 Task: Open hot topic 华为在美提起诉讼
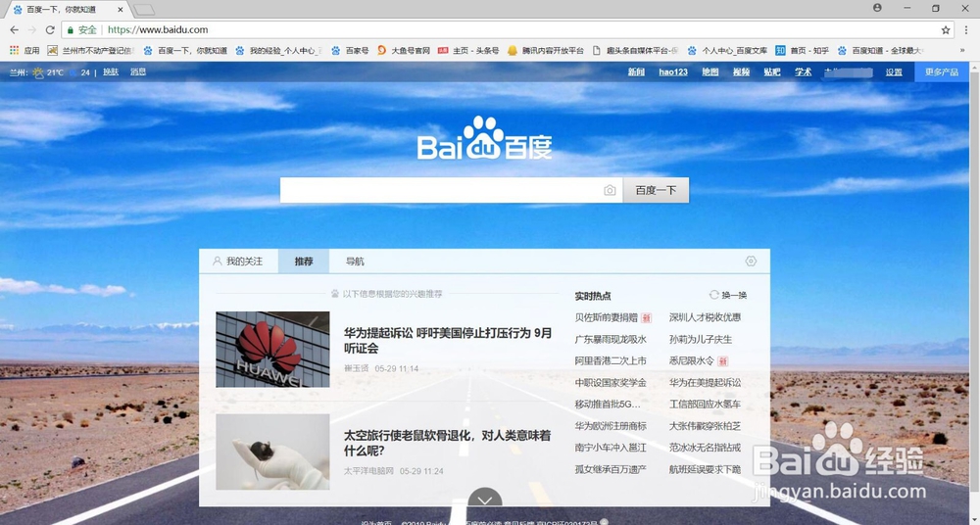[x=705, y=383]
